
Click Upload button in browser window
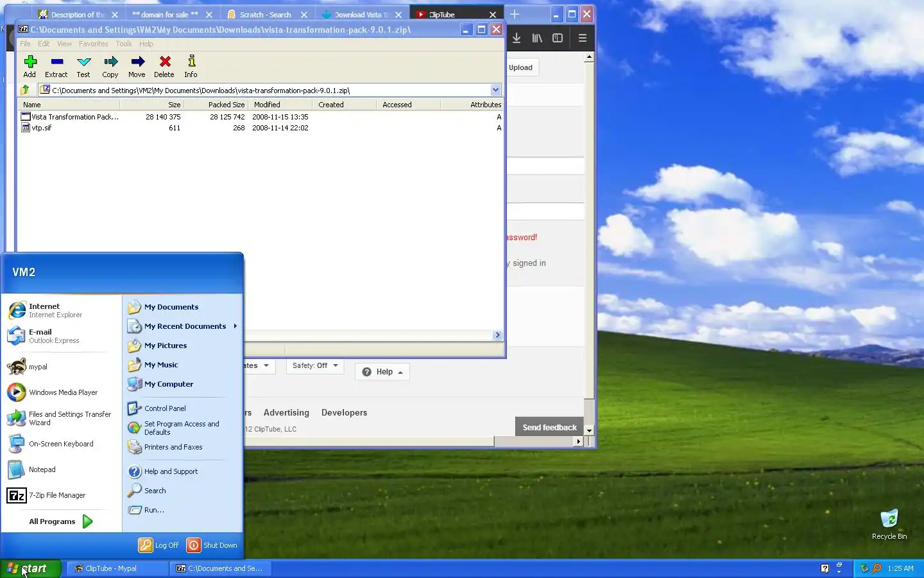click(x=521, y=67)
